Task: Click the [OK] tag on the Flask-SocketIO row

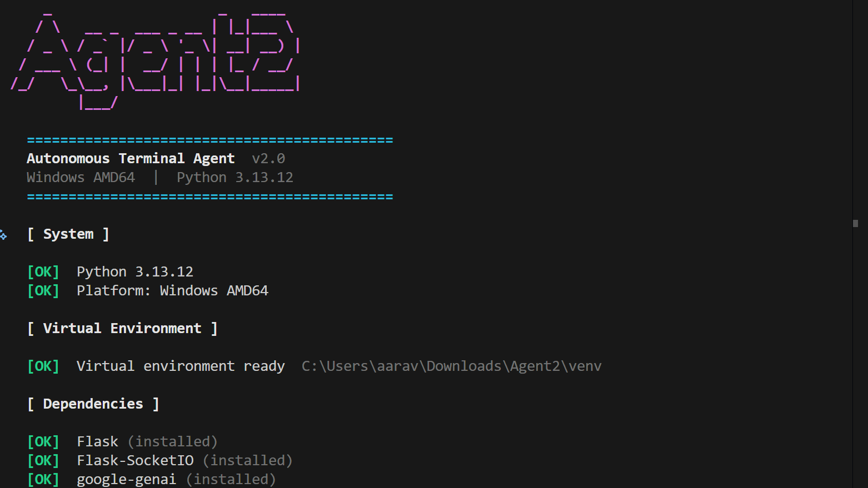Action: (43, 461)
